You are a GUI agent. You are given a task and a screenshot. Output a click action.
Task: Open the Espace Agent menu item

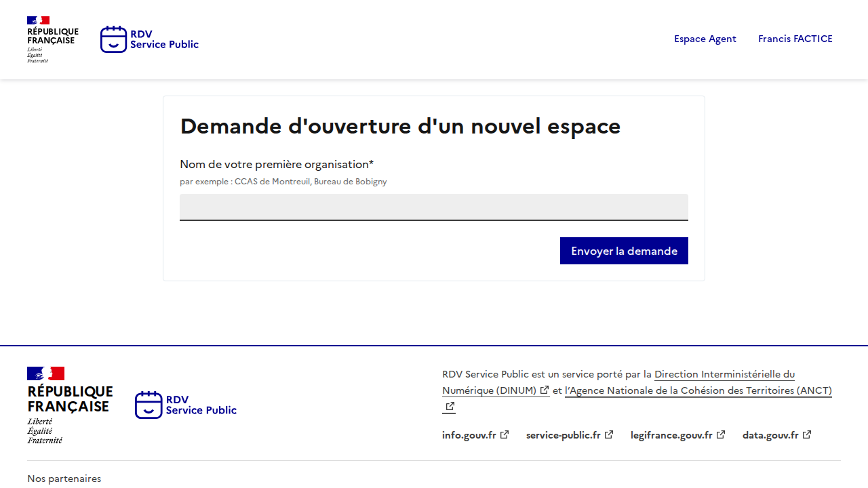coord(705,39)
